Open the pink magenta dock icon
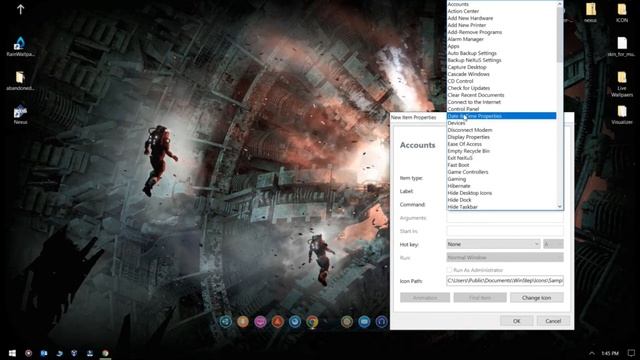Viewport: 640px width, 360px height. click(260, 322)
